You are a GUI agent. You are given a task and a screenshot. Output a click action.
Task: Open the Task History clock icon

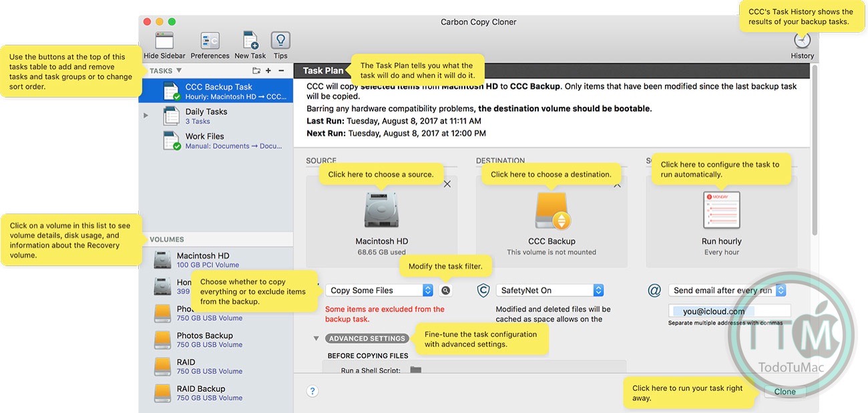click(x=802, y=40)
